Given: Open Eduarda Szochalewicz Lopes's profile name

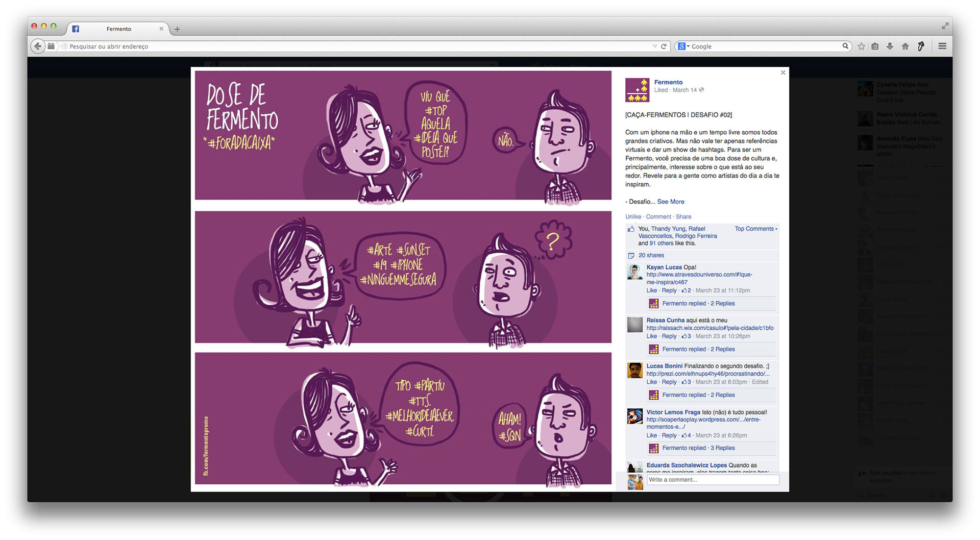Looking at the screenshot, I should (687, 465).
